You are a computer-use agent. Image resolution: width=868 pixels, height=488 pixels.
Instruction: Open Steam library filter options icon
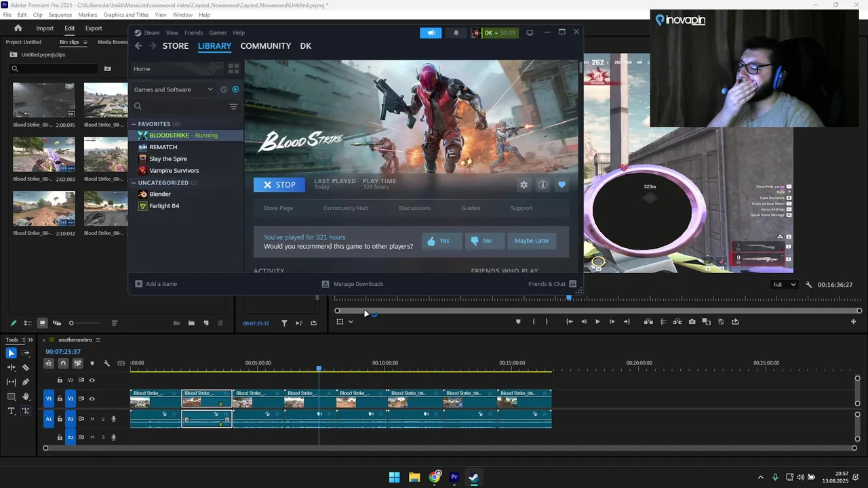[x=233, y=106]
